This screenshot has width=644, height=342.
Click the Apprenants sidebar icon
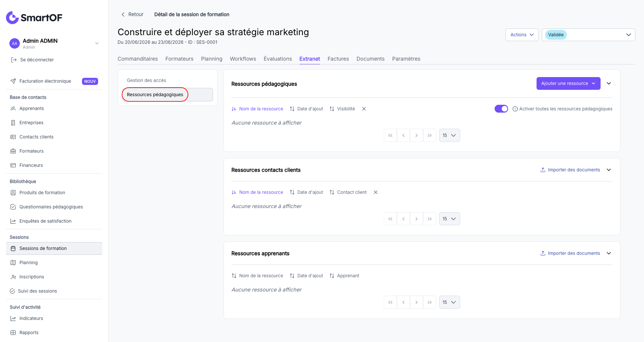pyautogui.click(x=13, y=109)
